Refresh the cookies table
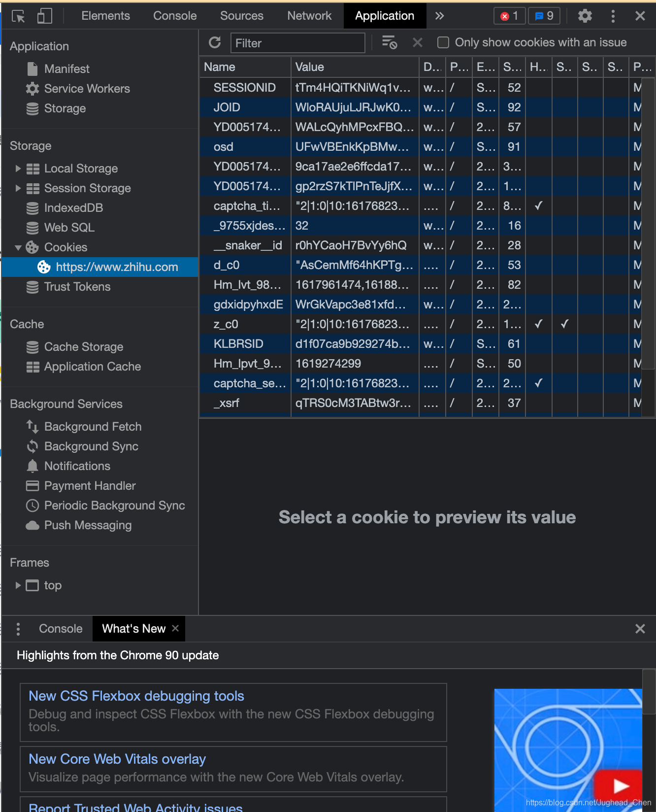The height and width of the screenshot is (812, 656). [x=215, y=43]
